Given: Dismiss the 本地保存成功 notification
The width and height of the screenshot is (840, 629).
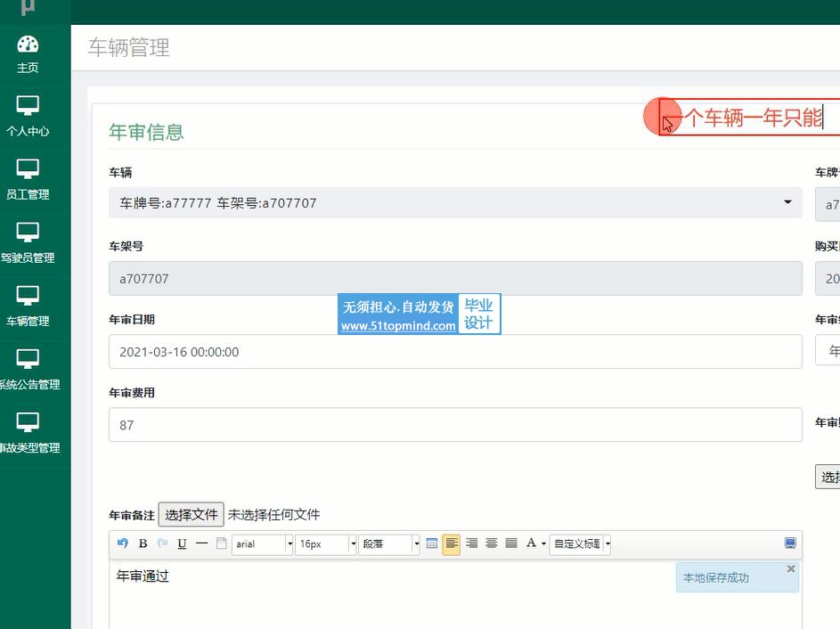Looking at the screenshot, I should point(790,568).
